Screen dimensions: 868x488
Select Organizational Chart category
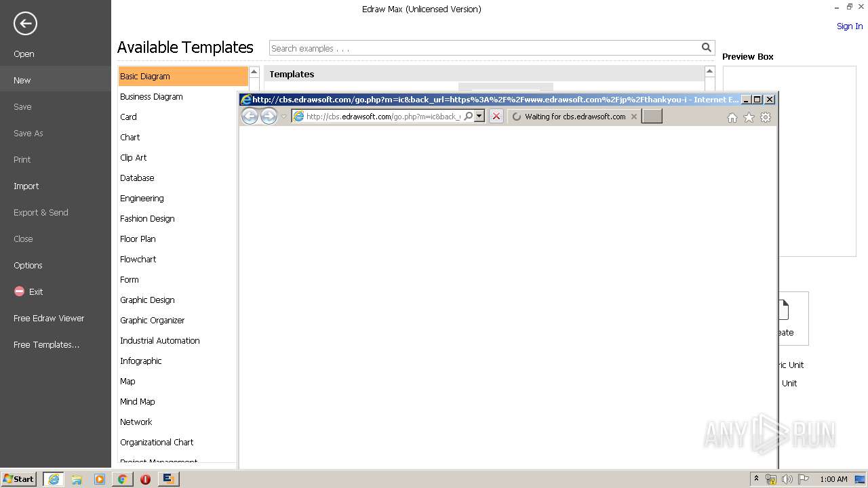coord(178,443)
